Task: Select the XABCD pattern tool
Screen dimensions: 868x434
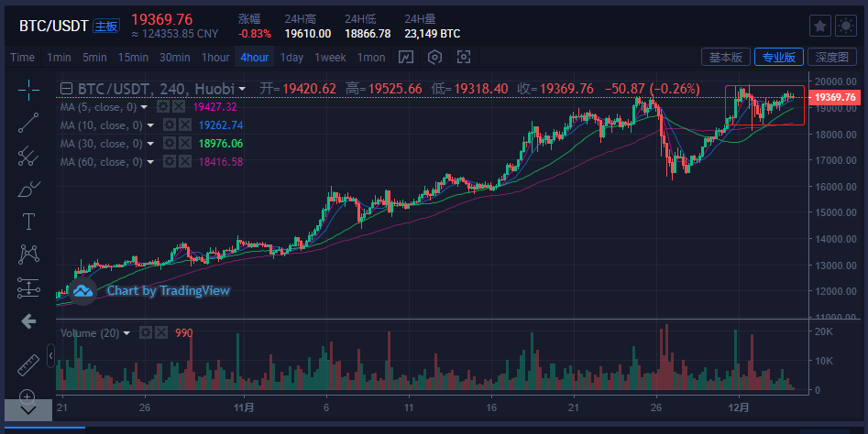Action: 28,255
